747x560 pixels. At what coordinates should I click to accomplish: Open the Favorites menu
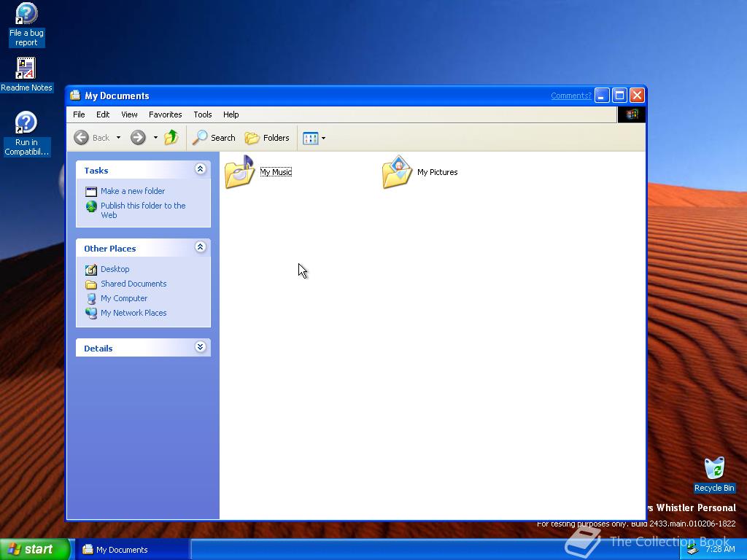[x=166, y=114]
